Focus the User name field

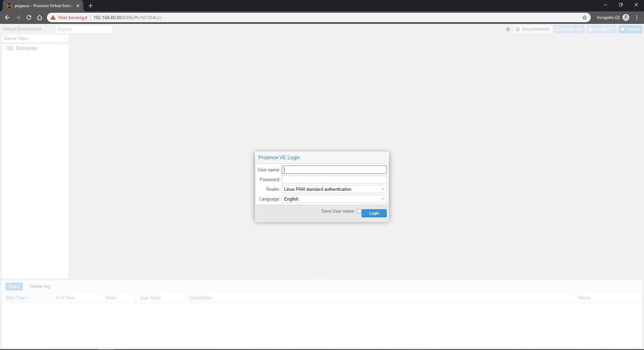point(334,170)
